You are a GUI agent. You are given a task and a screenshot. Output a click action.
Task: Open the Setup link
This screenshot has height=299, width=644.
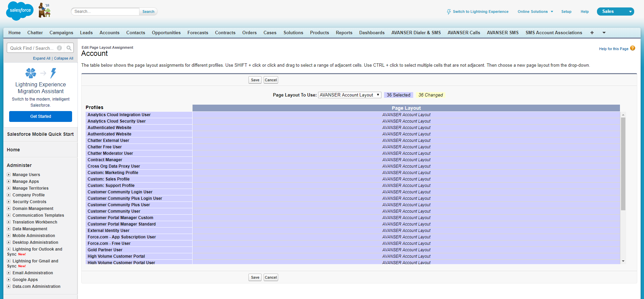tap(566, 12)
